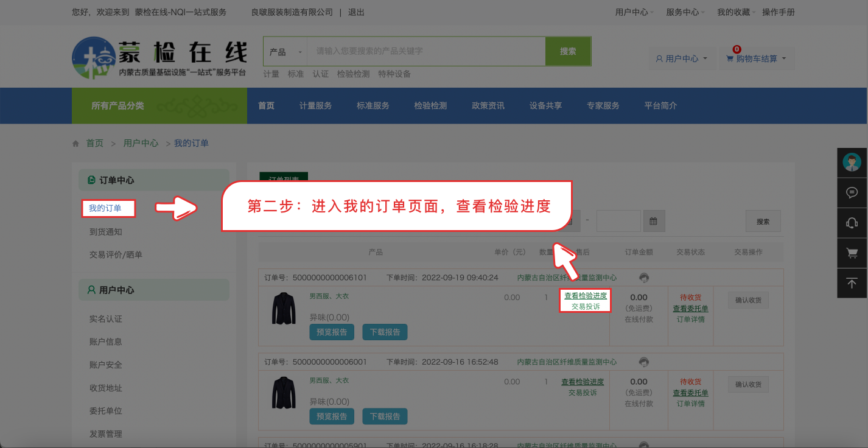Open 实名认证 in the sidebar
This screenshot has width=868, height=448.
click(x=106, y=319)
